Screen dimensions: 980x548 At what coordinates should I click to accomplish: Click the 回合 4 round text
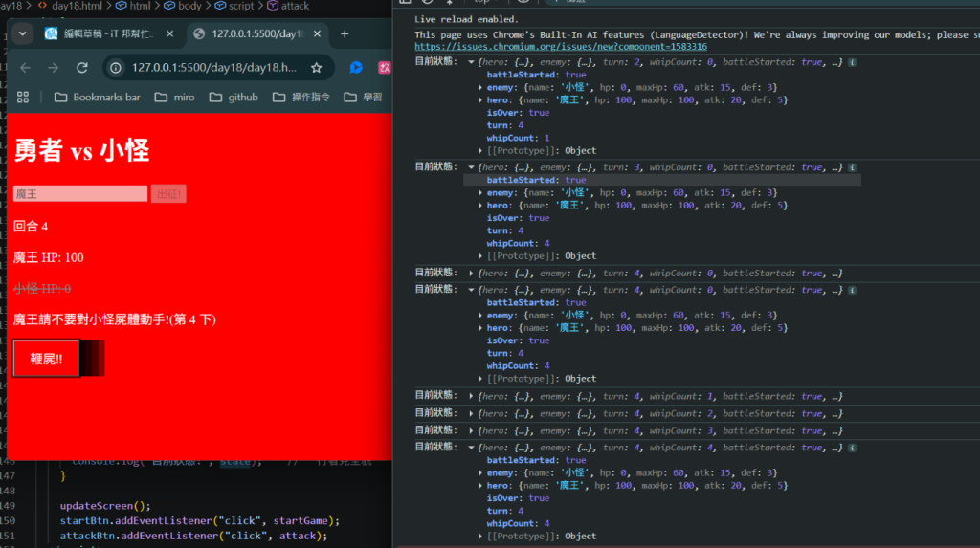31,227
